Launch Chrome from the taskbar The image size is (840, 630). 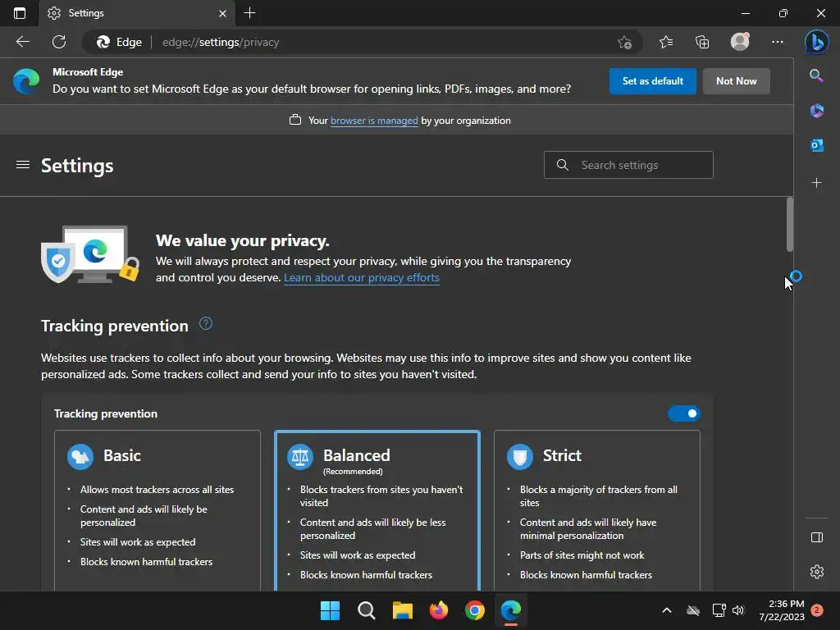tap(475, 610)
